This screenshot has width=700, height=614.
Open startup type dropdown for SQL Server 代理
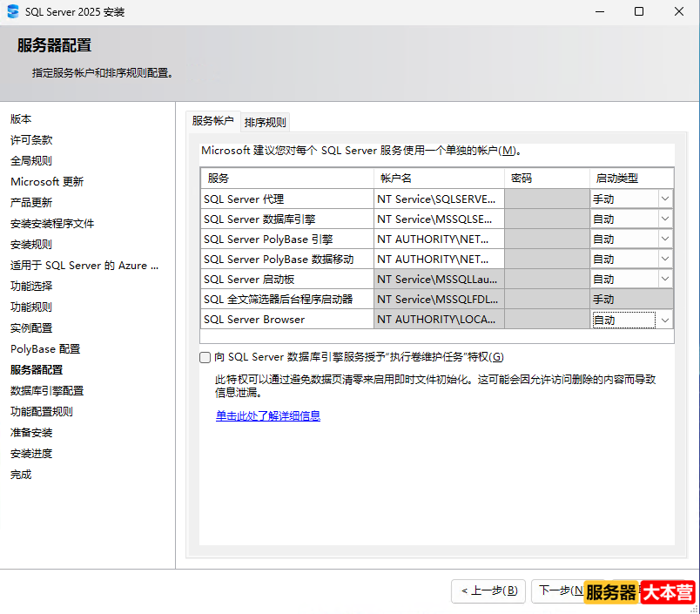pos(665,199)
